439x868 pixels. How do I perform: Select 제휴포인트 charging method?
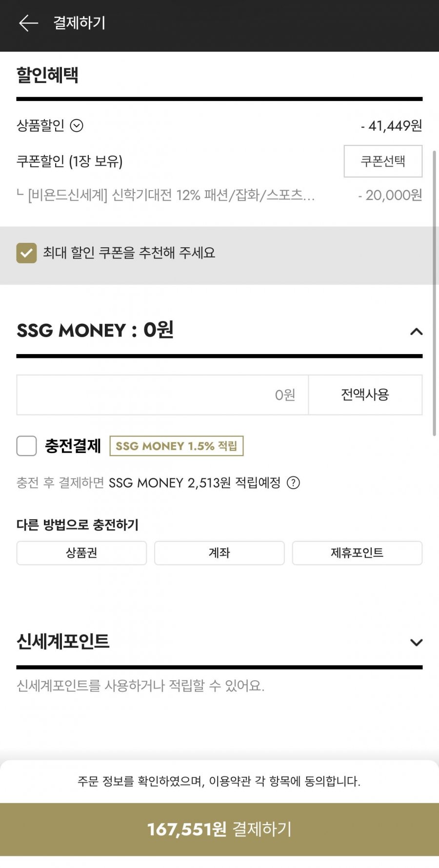[x=357, y=553]
